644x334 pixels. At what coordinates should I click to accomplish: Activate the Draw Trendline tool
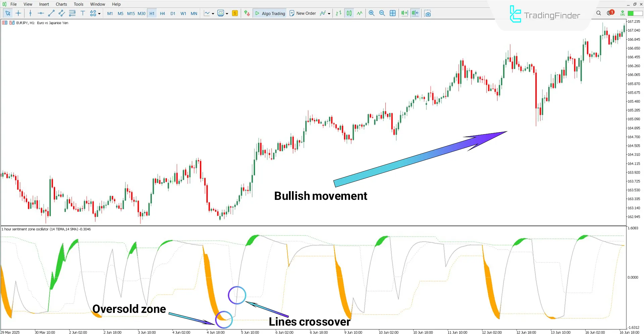click(x=51, y=13)
